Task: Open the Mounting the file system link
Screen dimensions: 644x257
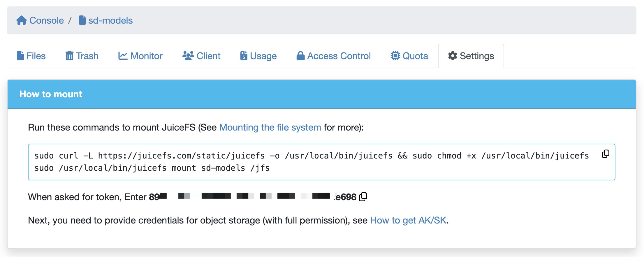Action: 270,127
